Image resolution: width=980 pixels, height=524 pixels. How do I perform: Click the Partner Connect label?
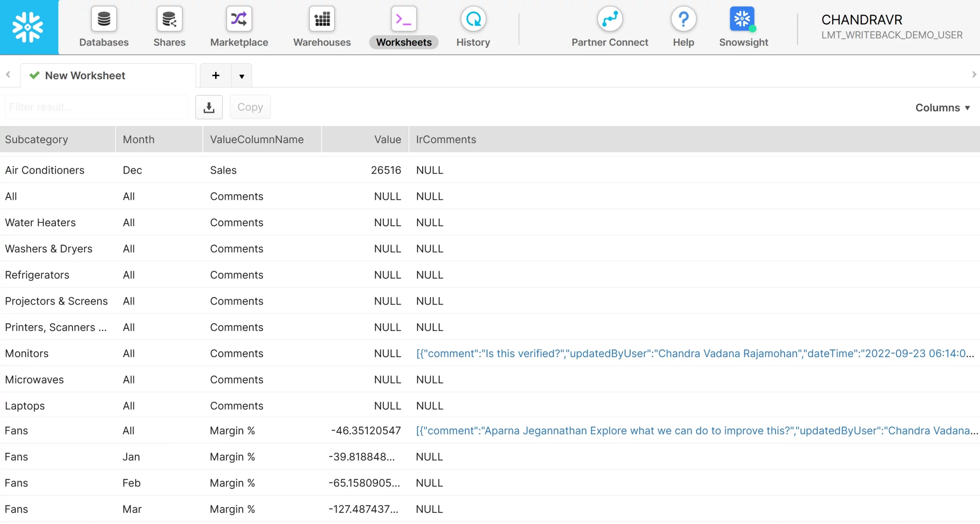(x=610, y=42)
